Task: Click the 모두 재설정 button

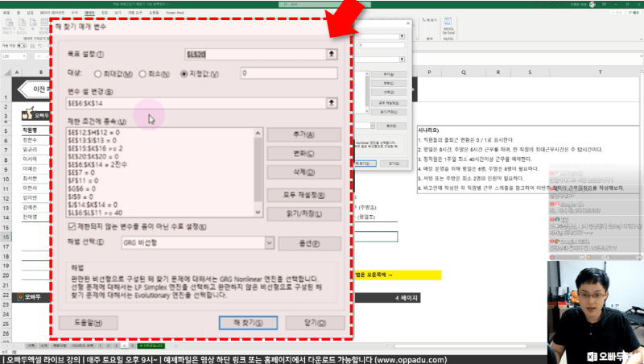Action: point(304,195)
